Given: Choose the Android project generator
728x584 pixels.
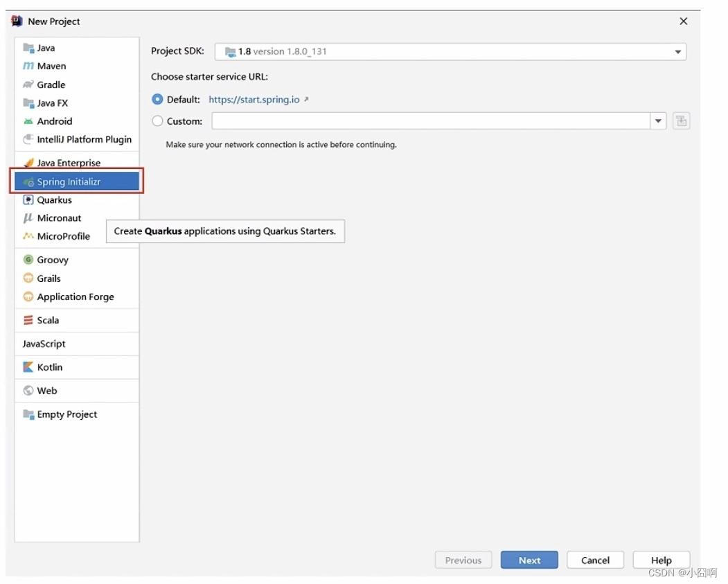Looking at the screenshot, I should click(52, 121).
